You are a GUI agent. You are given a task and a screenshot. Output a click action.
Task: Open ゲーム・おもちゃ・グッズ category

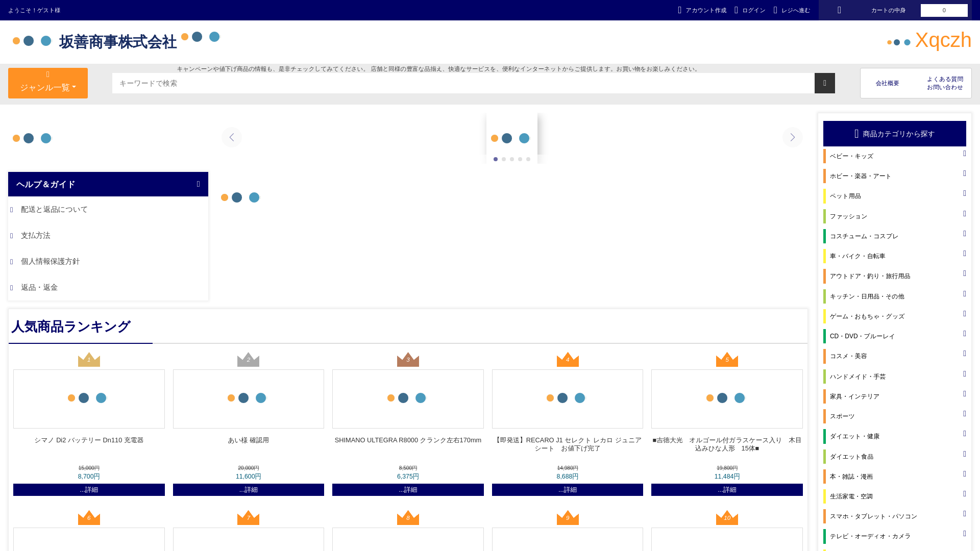(867, 316)
